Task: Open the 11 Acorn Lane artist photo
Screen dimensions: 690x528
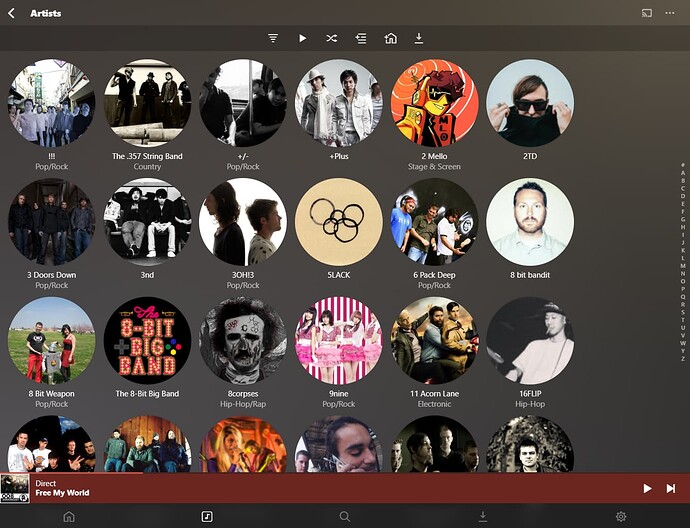Action: 434,341
